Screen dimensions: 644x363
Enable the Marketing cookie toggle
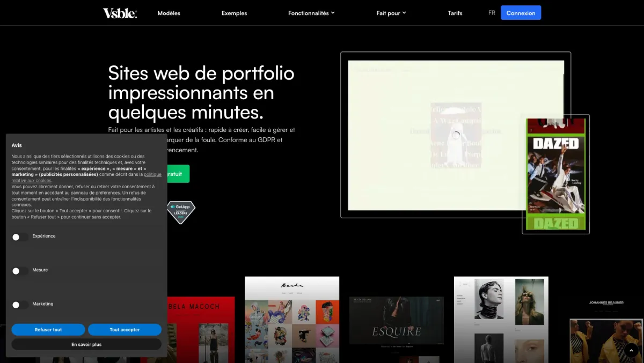pos(20,305)
